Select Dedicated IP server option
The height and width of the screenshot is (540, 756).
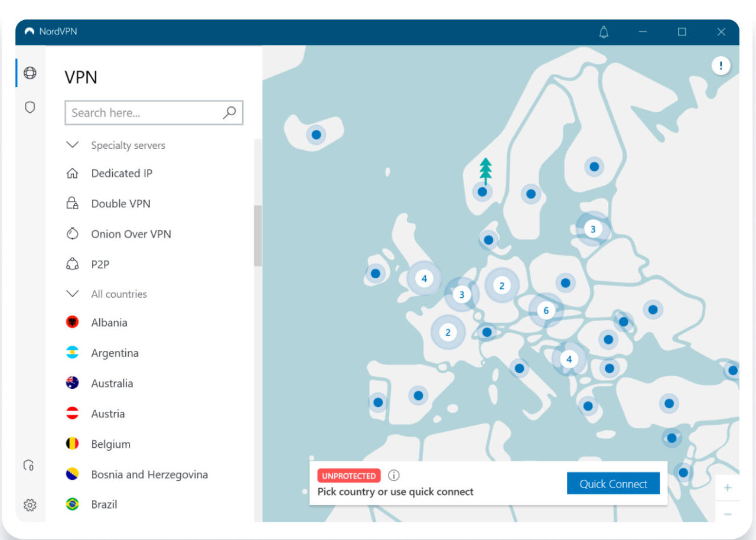[x=122, y=173]
